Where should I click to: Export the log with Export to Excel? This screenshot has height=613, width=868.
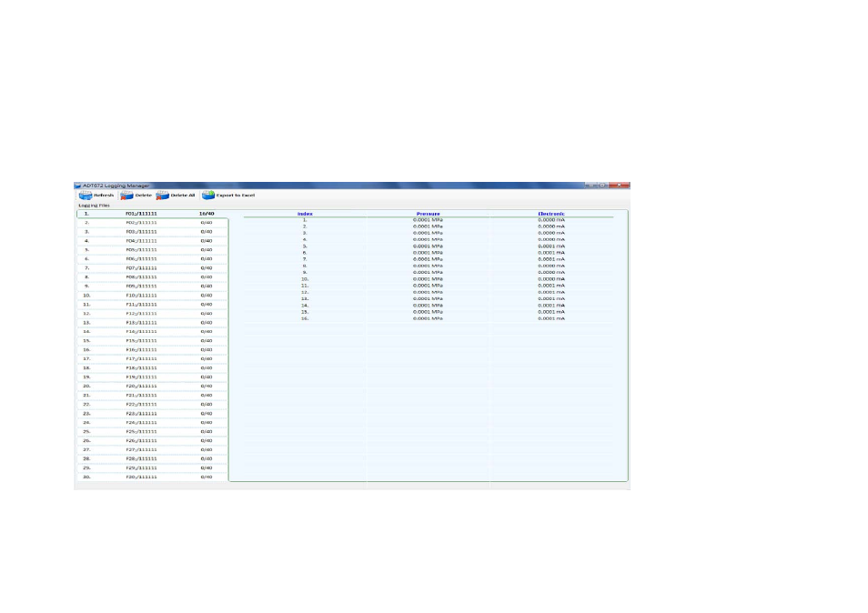click(x=228, y=196)
